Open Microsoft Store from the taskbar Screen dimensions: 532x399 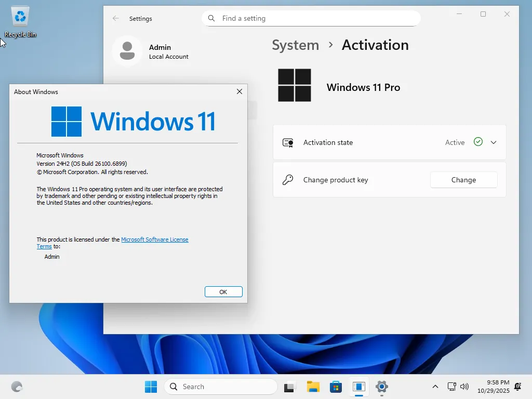click(x=336, y=387)
